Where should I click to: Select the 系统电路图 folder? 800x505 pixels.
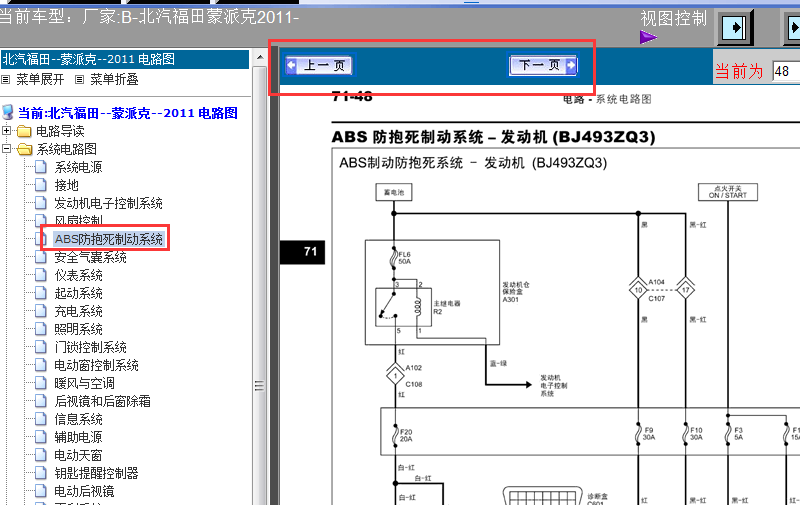66,149
